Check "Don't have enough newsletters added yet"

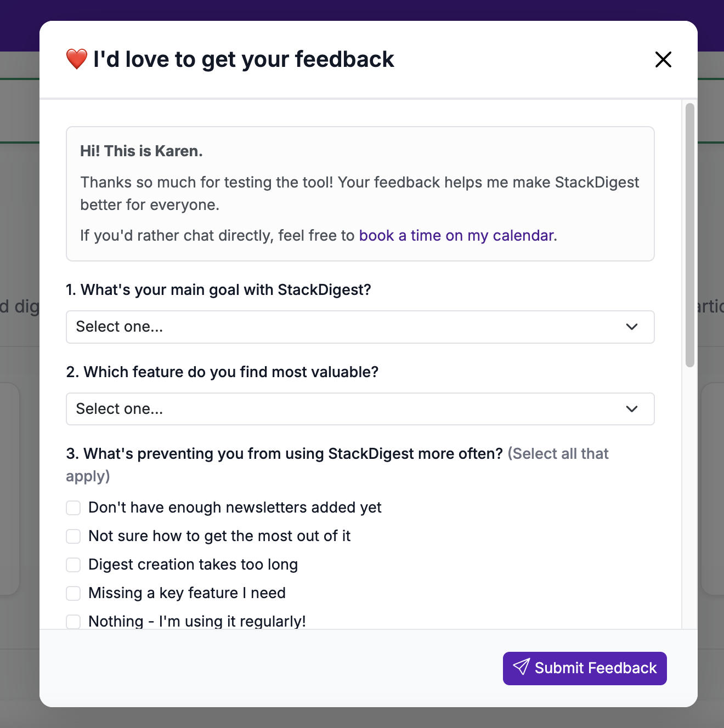(73, 508)
